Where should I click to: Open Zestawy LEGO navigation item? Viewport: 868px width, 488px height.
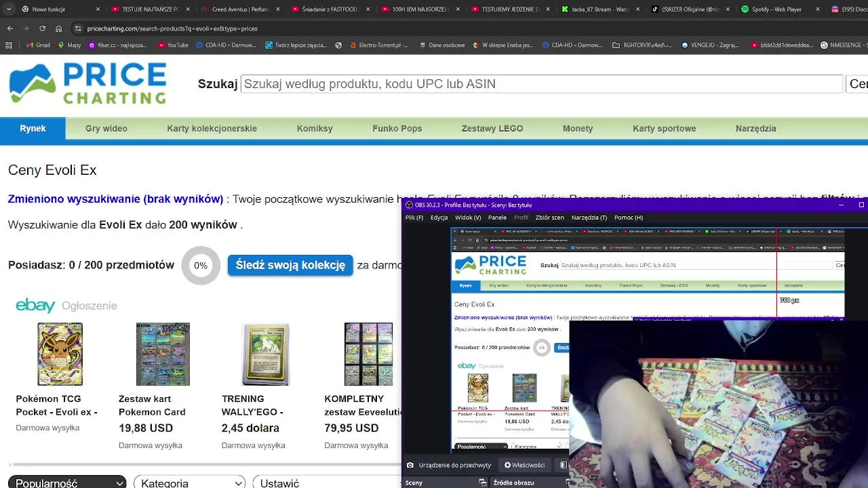pyautogui.click(x=492, y=128)
